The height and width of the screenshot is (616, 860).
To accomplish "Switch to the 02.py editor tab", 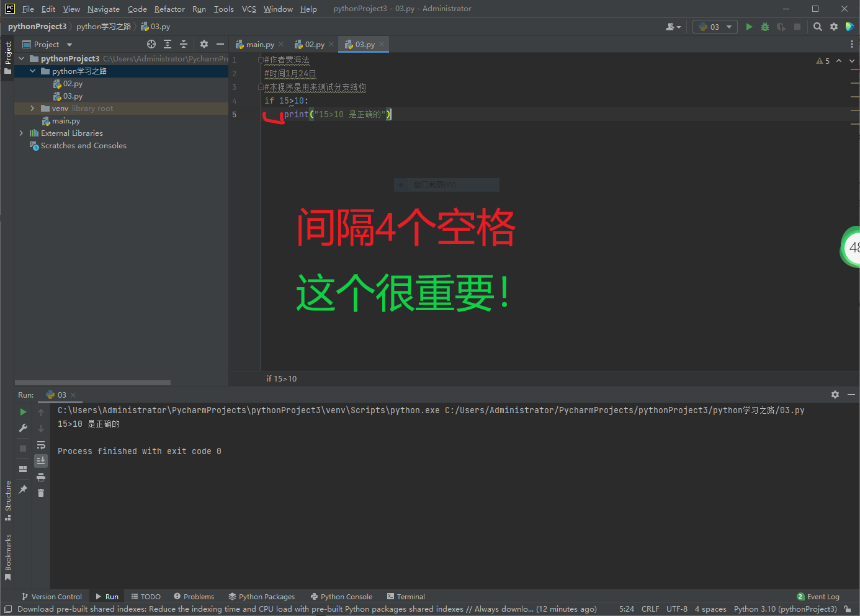I will (x=315, y=44).
